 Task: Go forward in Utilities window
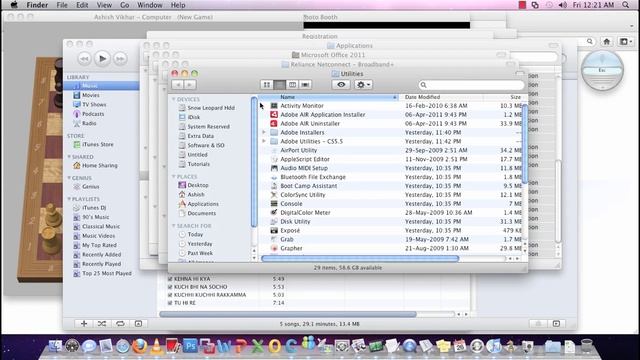pyautogui.click(x=190, y=84)
